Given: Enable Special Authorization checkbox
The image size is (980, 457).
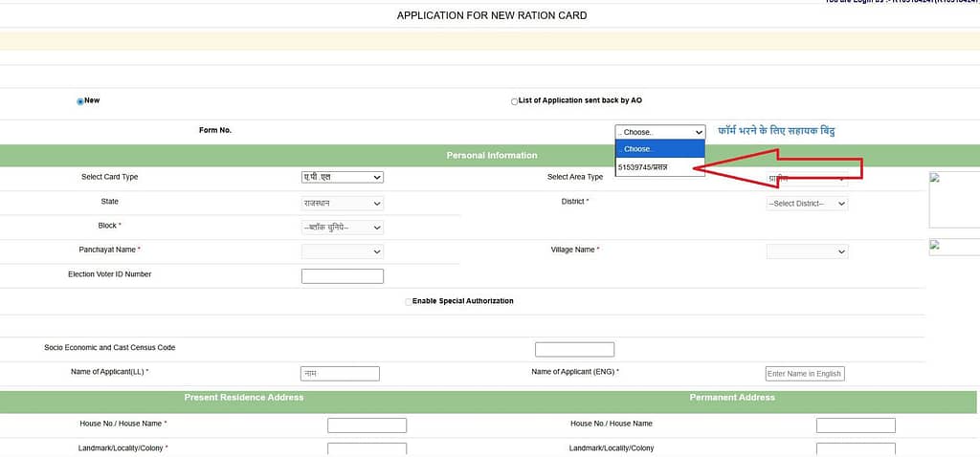Looking at the screenshot, I should (409, 301).
